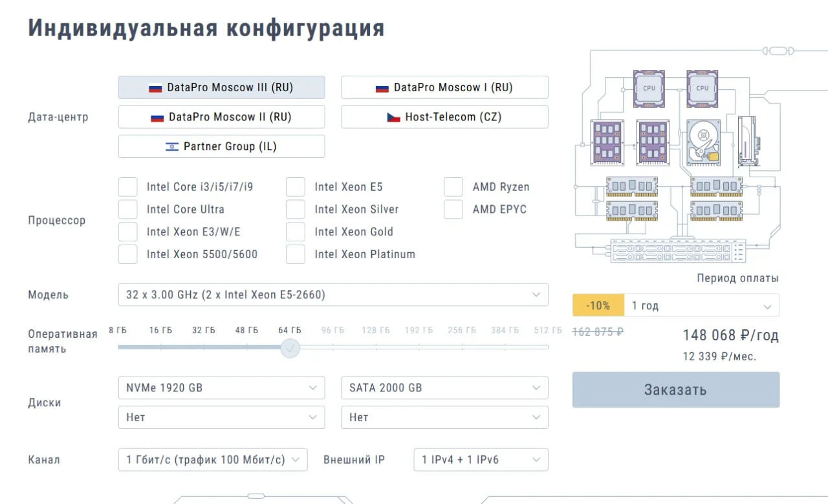Click the crossed-out price 162 875 ₽
This screenshot has height=504, width=828.
point(598,332)
